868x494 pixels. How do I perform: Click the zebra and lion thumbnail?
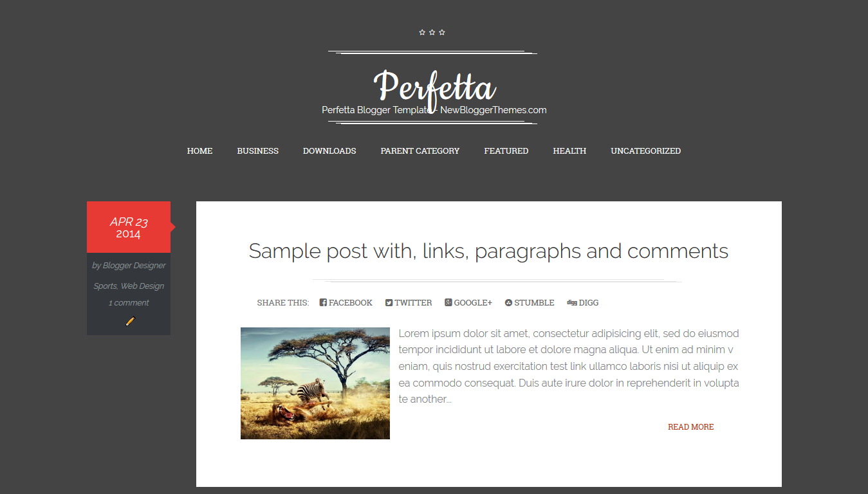[315, 383]
